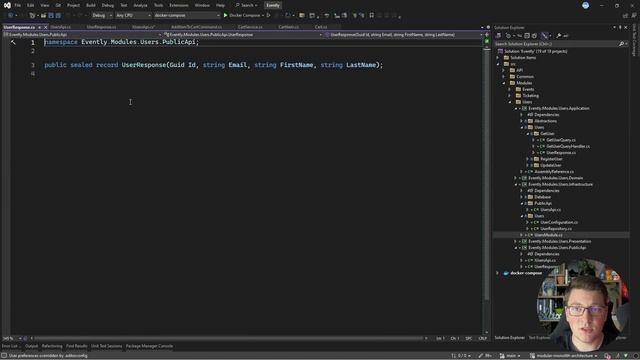The image size is (640, 360).
Task: Toggle Track Active Item in Solution Explorer
Action: pyautogui.click(x=544, y=36)
